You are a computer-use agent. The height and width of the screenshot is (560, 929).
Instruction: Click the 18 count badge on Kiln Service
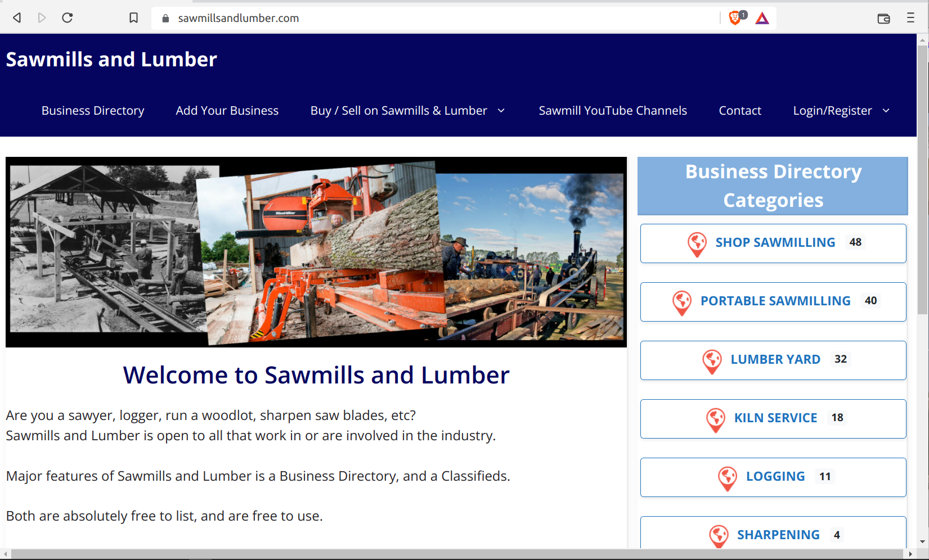pos(837,418)
